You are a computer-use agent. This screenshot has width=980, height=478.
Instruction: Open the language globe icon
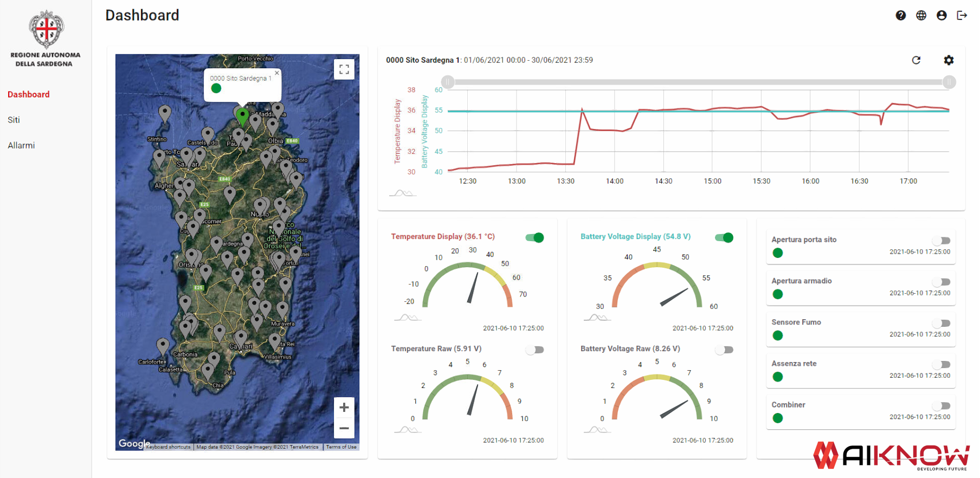pyautogui.click(x=921, y=16)
